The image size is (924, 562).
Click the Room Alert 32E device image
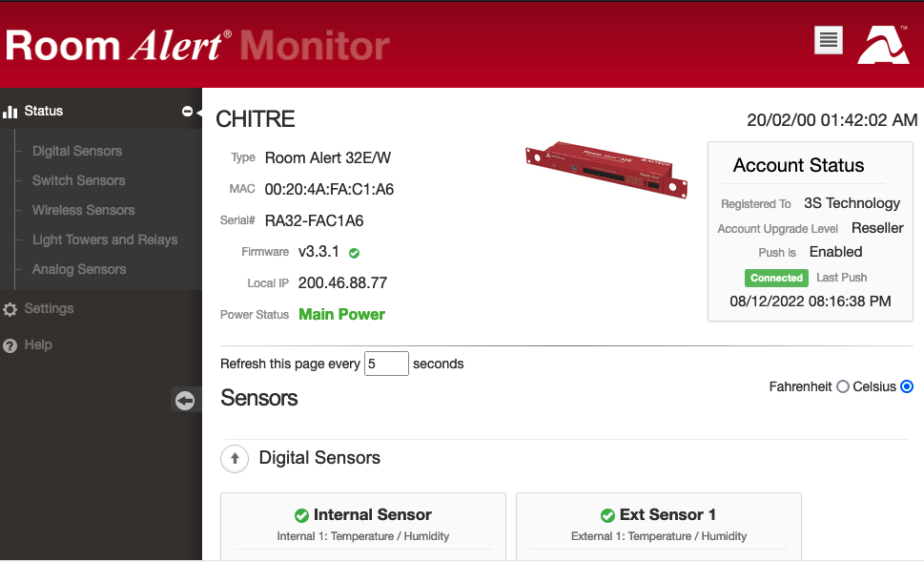tap(606, 169)
